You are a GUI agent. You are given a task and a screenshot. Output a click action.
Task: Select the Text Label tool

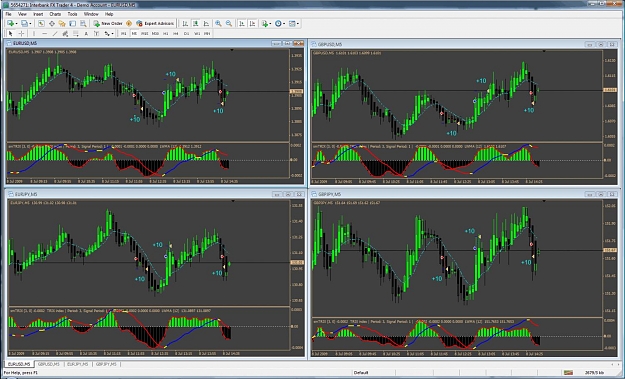tap(96, 33)
